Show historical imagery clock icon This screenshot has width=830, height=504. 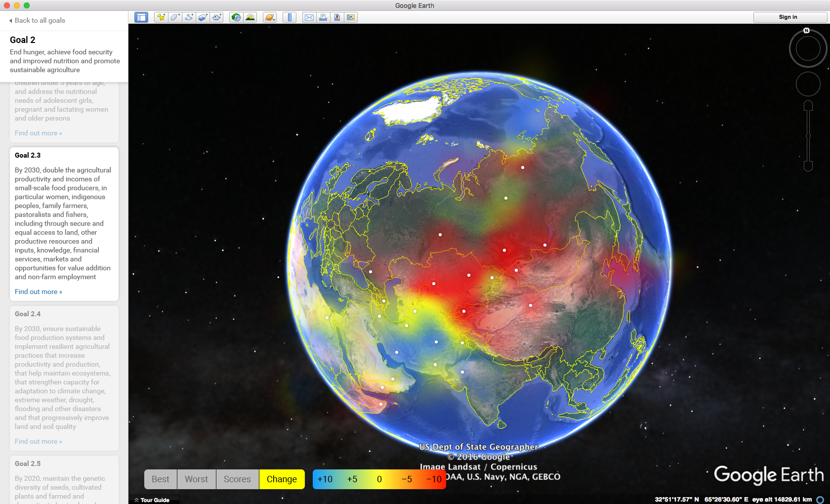(x=236, y=17)
